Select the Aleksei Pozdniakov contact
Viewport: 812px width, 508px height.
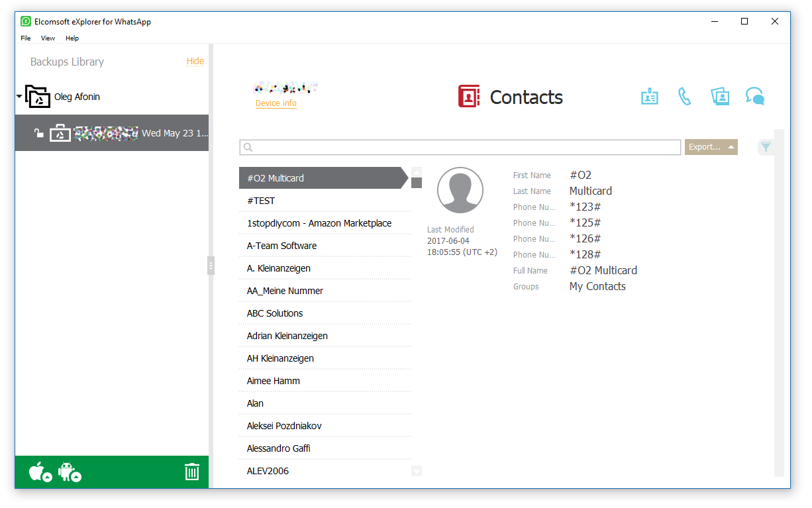(x=325, y=426)
